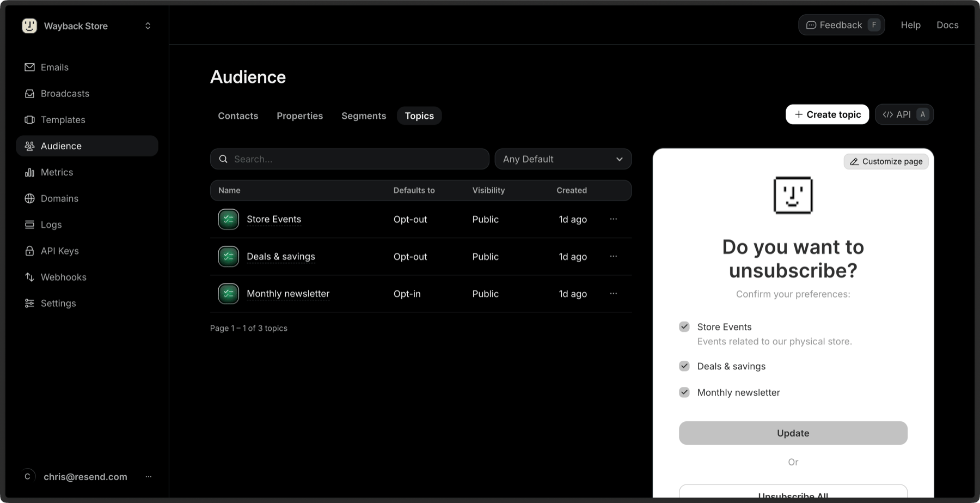Focus the topics Search field

350,159
